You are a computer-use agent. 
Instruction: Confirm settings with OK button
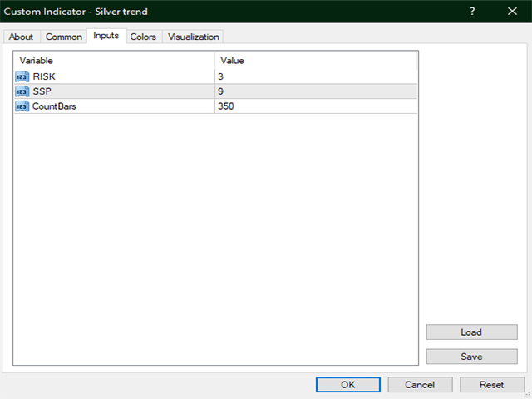(x=347, y=385)
